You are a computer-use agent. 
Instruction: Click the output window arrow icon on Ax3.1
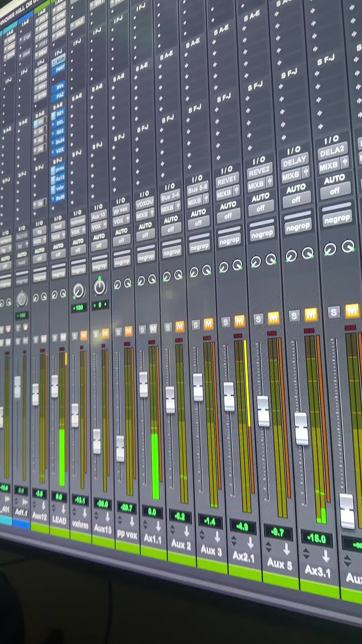326,556
